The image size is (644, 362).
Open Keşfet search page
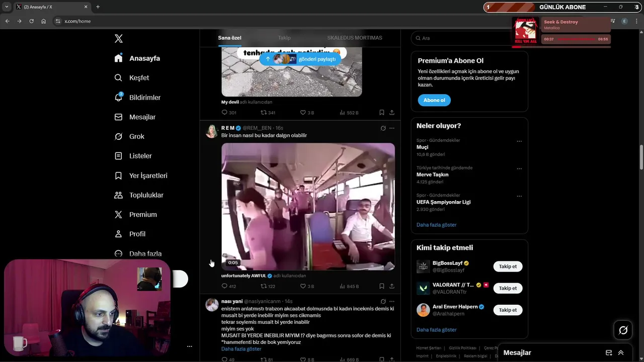coord(132,78)
